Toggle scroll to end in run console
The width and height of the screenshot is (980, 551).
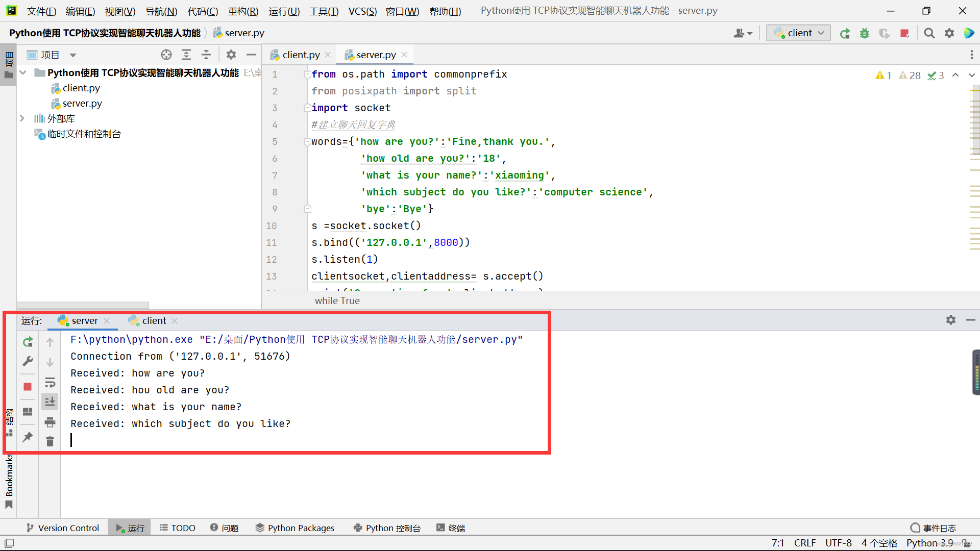click(50, 402)
